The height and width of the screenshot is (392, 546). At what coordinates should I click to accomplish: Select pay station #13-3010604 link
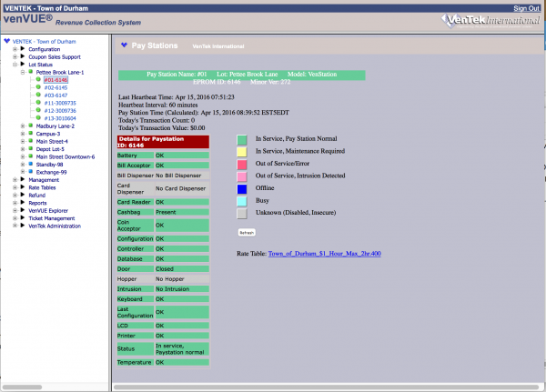pos(60,118)
